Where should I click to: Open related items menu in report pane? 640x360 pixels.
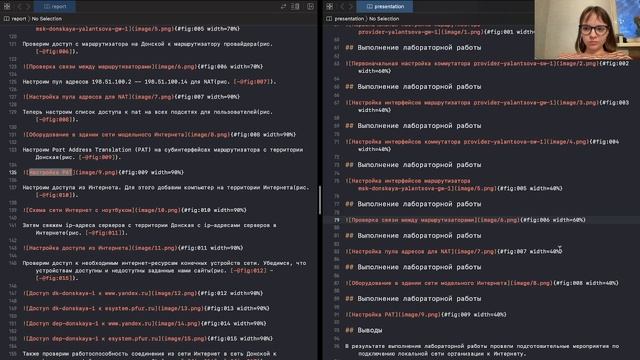pos(7,6)
